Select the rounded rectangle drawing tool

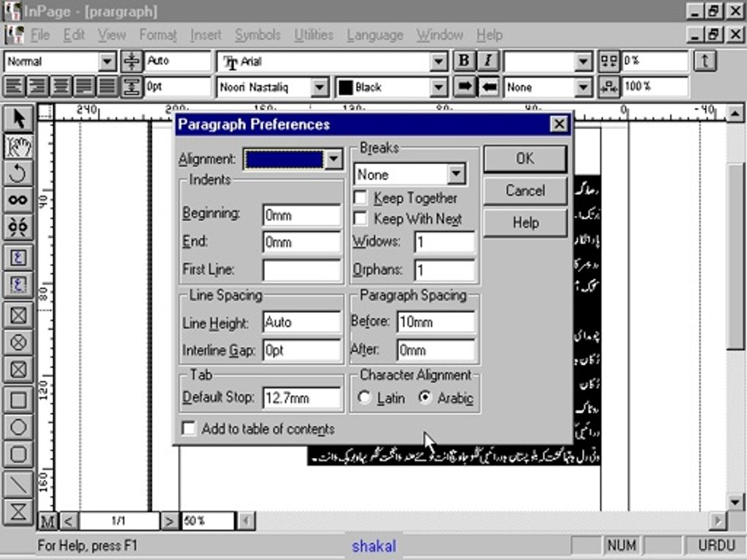(x=18, y=454)
